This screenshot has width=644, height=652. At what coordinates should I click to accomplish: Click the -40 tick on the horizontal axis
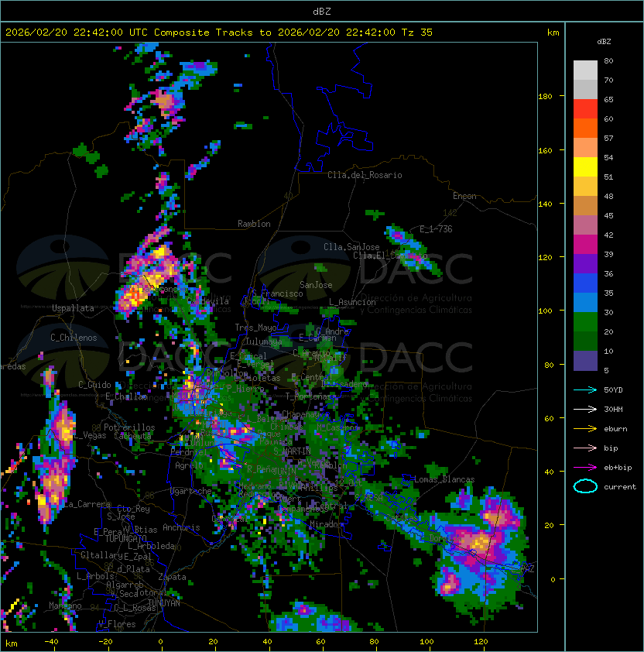51,642
